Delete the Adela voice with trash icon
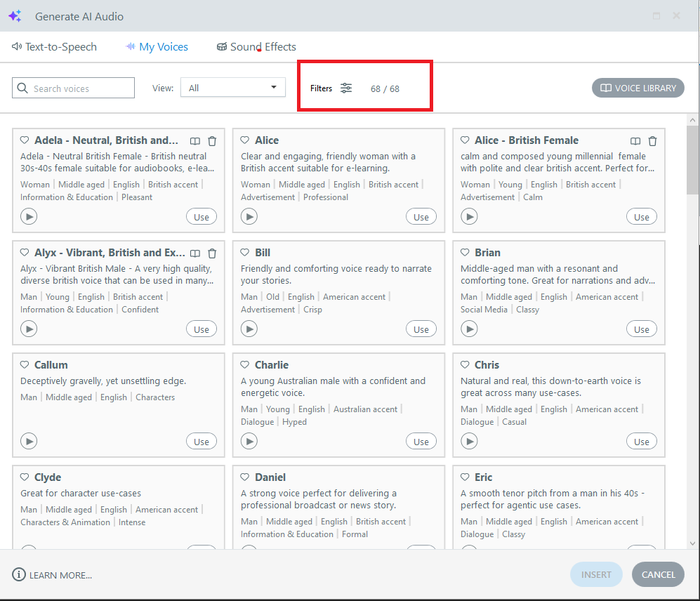 pos(212,140)
